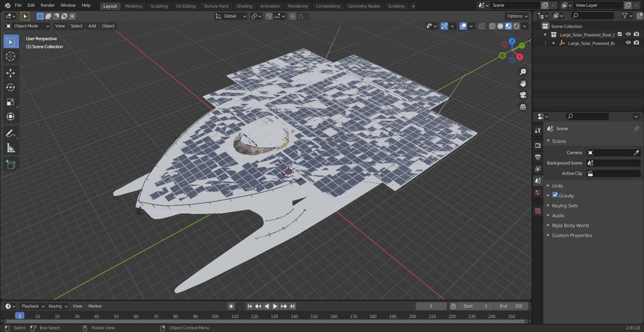644x332 pixels.
Task: Open the viewport Select menu
Action: click(76, 26)
